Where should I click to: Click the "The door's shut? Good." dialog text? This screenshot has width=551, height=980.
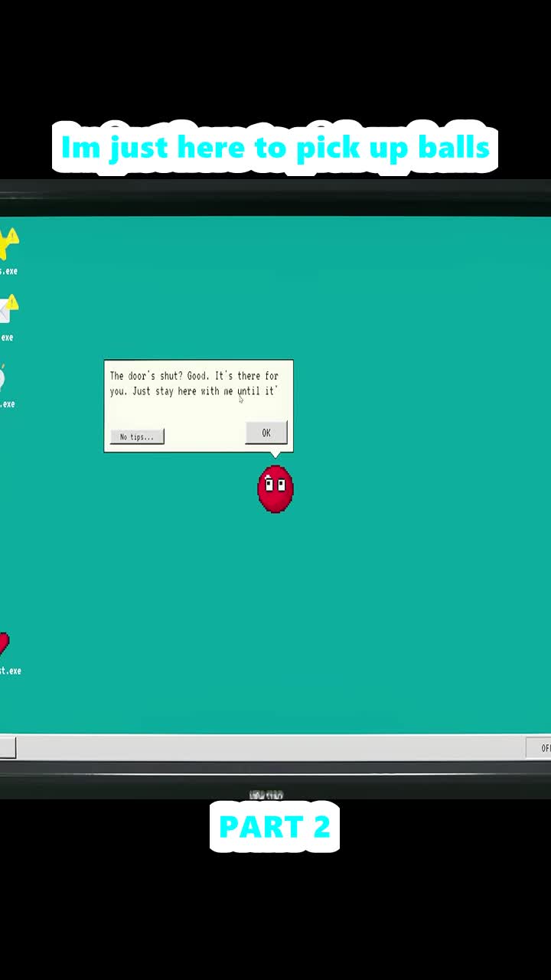click(159, 376)
